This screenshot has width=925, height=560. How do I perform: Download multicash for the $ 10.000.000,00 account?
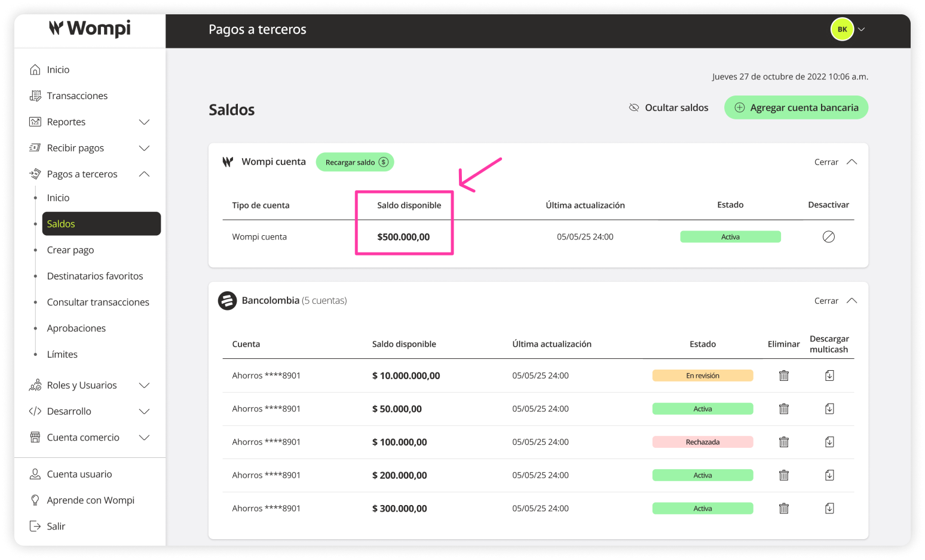[829, 376]
